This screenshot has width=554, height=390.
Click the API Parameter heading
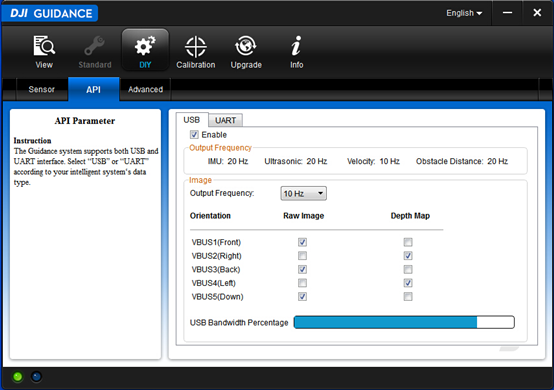(x=85, y=121)
